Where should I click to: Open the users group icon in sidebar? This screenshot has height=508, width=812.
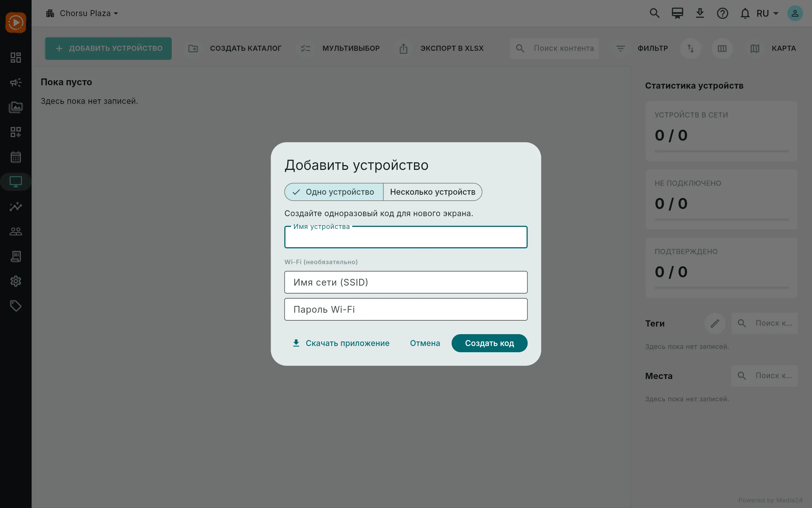coord(16,231)
